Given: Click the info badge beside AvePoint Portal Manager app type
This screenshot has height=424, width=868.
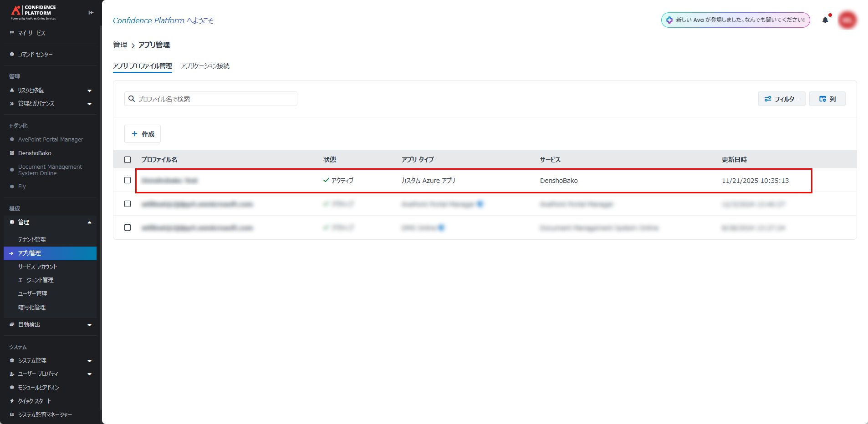Looking at the screenshot, I should [480, 204].
